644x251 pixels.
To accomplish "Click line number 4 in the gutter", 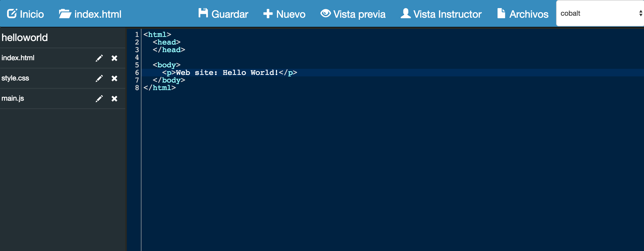I will point(137,57).
